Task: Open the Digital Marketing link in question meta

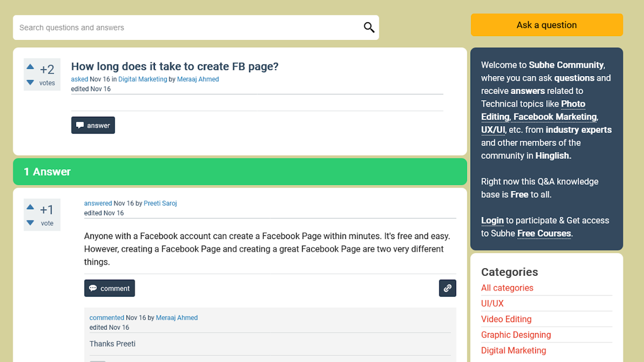Action: (143, 79)
